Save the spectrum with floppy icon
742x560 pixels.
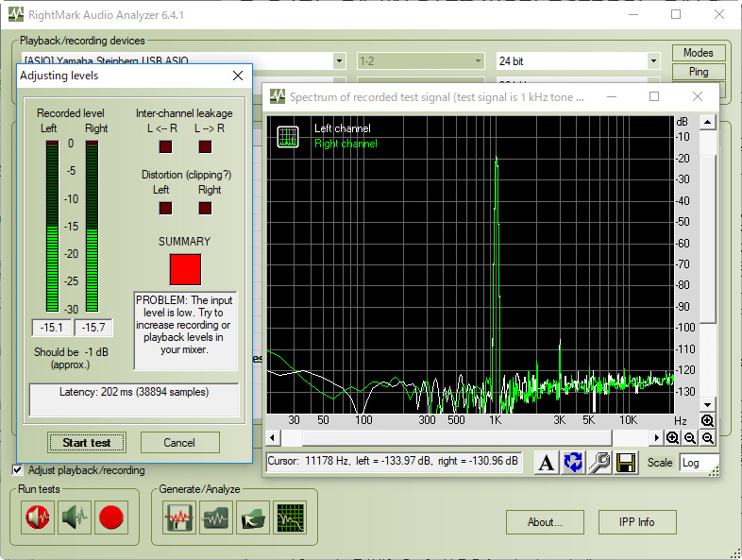pyautogui.click(x=626, y=463)
